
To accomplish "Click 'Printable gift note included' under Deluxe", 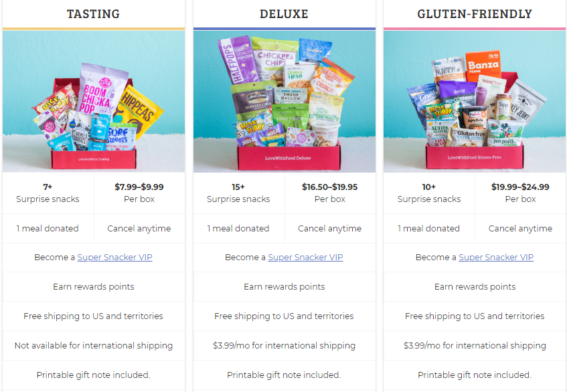I will click(284, 375).
